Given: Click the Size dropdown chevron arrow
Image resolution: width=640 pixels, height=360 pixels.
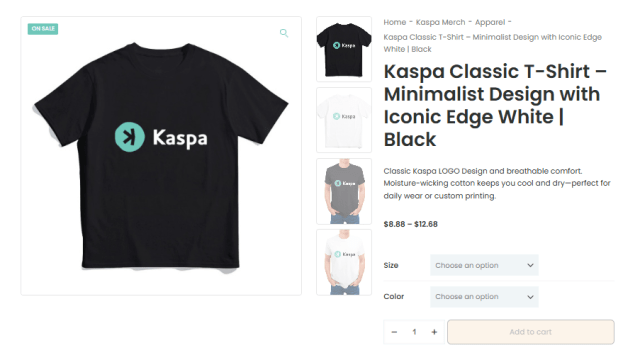Looking at the screenshot, I should (x=530, y=265).
